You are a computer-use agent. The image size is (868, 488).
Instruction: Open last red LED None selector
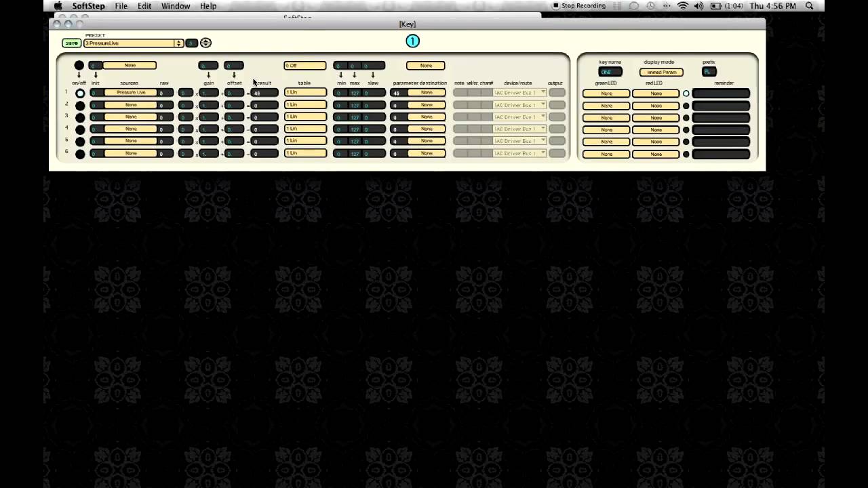tap(656, 155)
